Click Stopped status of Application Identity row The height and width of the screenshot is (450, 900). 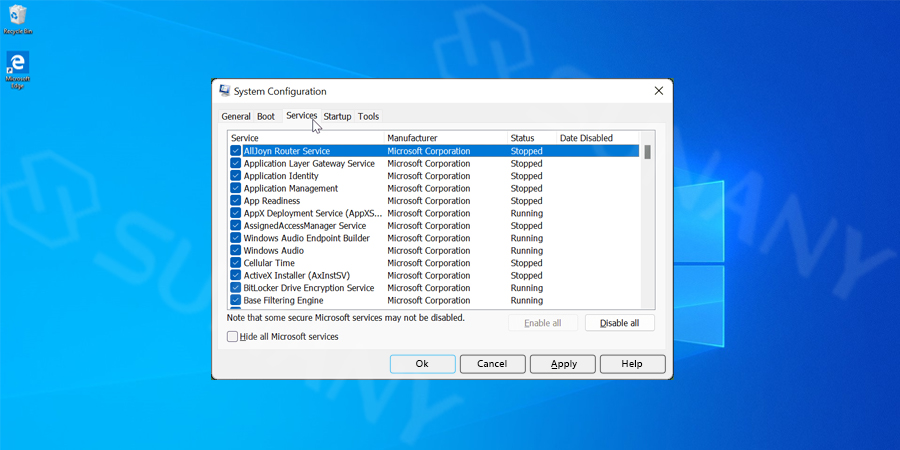point(526,176)
